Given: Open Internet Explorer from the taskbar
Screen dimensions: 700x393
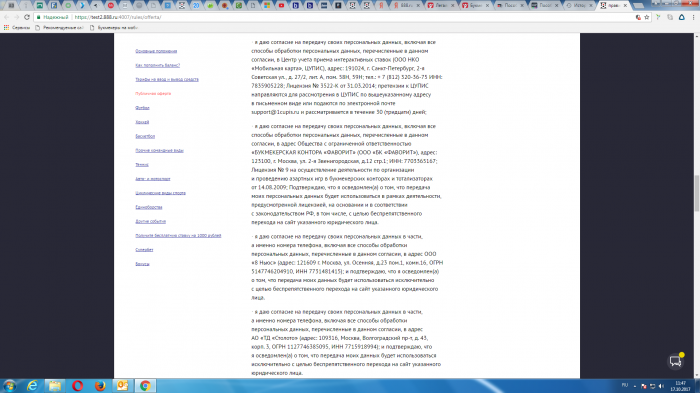Looking at the screenshot, I should 32,385.
